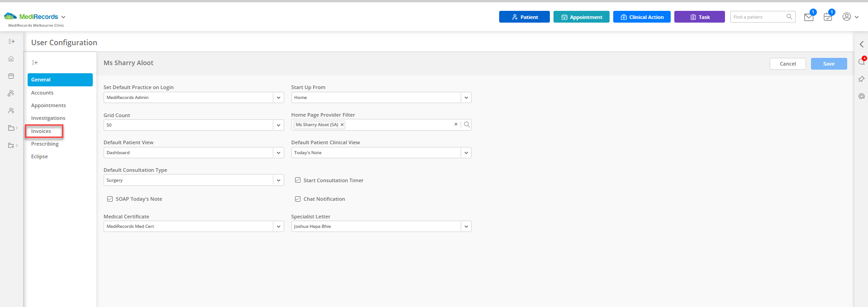This screenshot has height=307, width=868.
Task: Select the Invoices tab
Action: point(41,131)
